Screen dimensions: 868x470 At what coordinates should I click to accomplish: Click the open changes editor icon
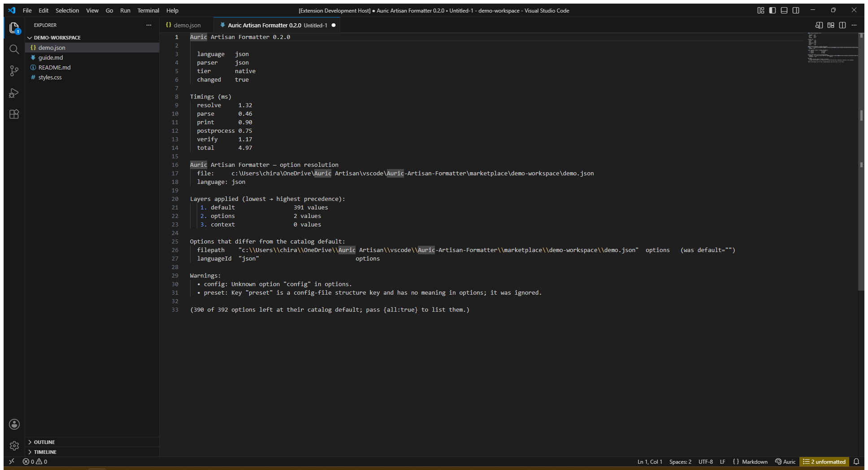point(831,25)
